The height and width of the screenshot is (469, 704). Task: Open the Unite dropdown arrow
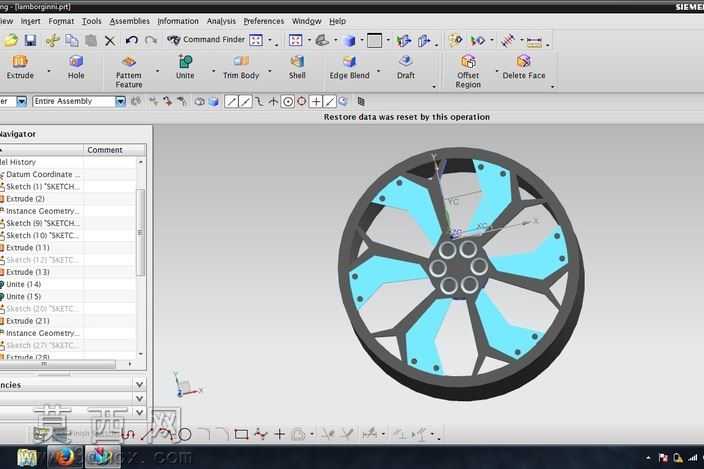point(213,71)
